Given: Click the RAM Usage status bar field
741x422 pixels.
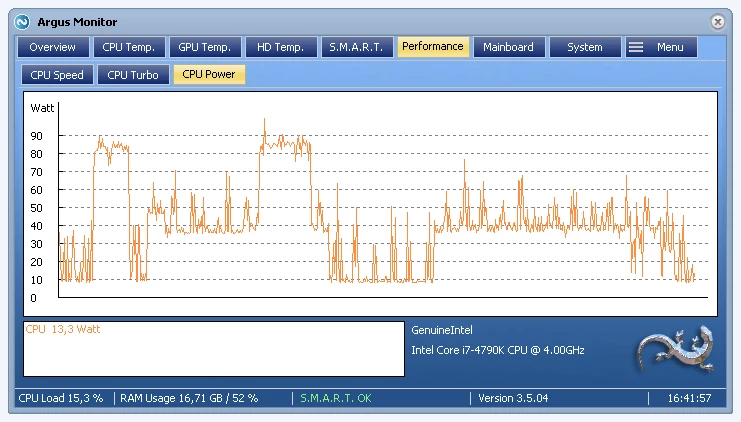Looking at the screenshot, I should click(x=189, y=398).
